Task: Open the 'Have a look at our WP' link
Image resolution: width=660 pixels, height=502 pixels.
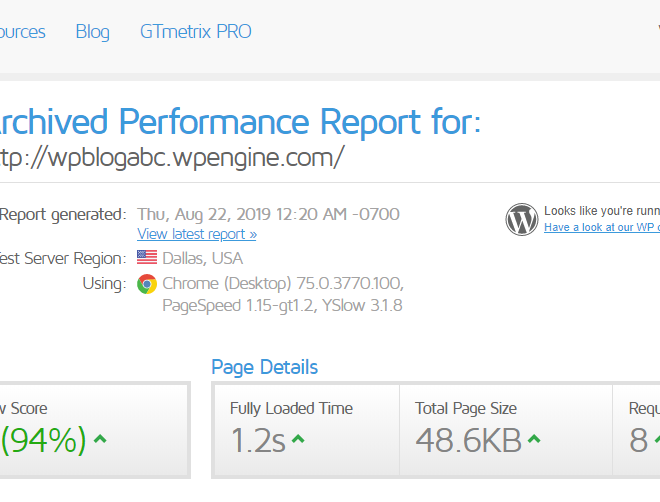Action: [602, 227]
